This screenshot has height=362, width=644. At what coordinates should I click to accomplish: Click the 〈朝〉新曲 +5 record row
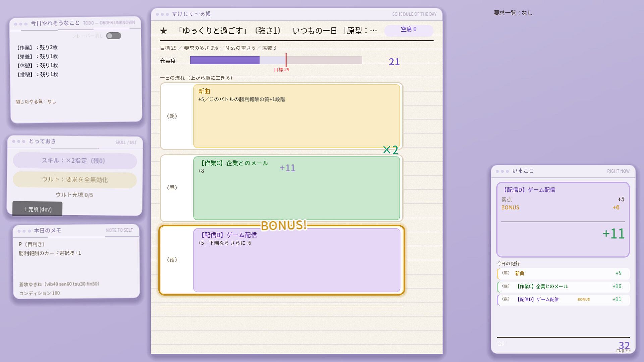click(563, 274)
